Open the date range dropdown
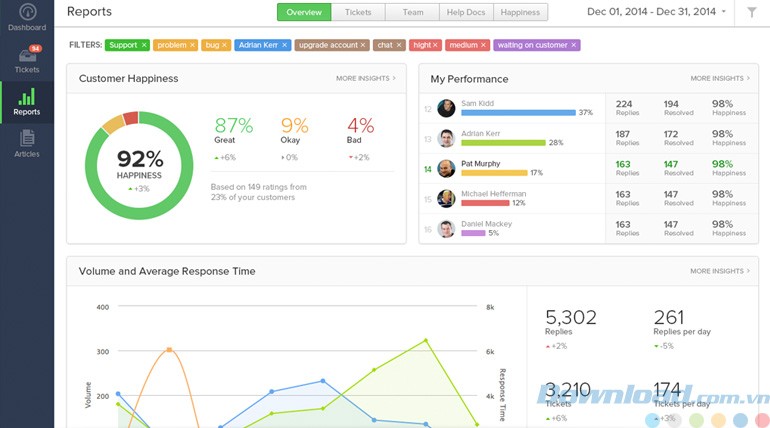This screenshot has height=428, width=770. click(656, 12)
